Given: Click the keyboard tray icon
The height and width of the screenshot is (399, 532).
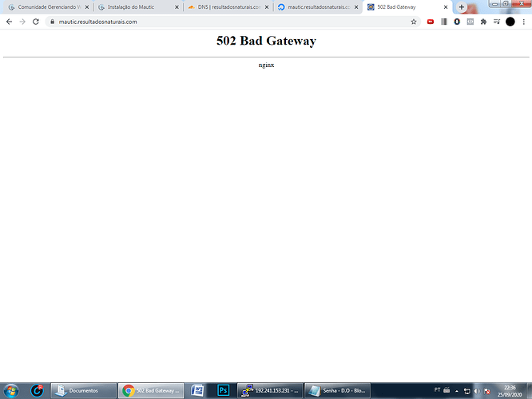Looking at the screenshot, I should tap(447, 390).
